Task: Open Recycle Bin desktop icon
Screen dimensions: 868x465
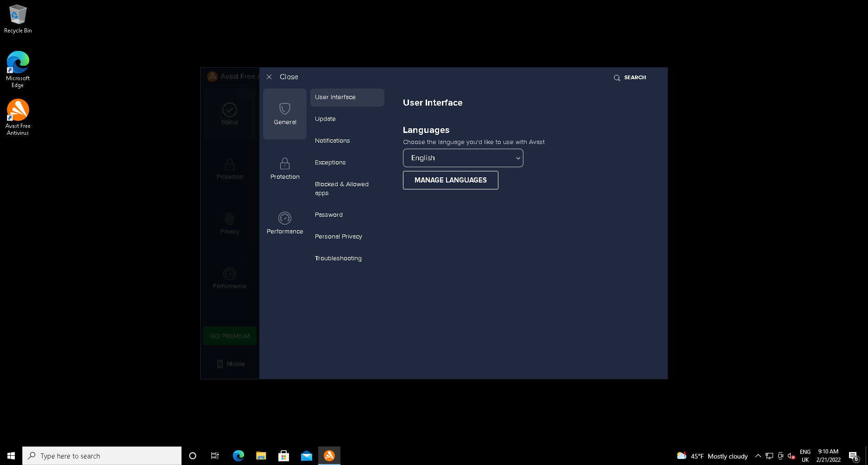Action: coord(18,19)
